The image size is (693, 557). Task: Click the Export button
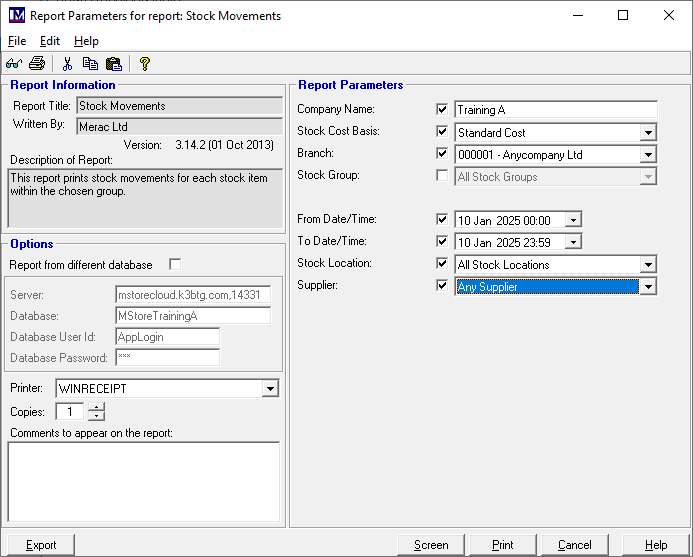click(x=41, y=545)
